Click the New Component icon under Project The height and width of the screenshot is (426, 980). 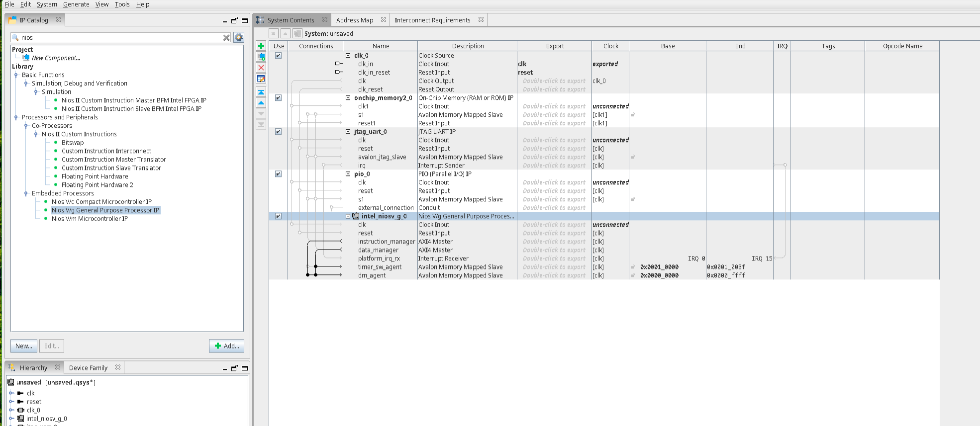point(26,58)
